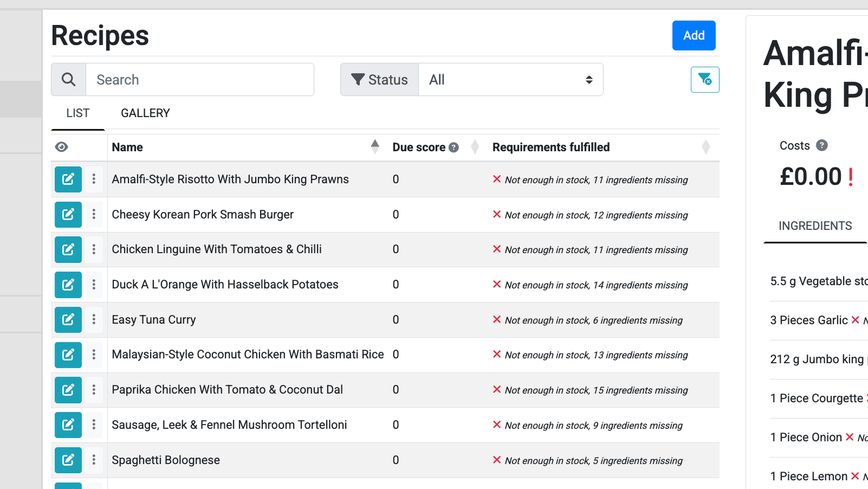Select Malaysian-Style Coconut Chicken With Basmati Rice

click(x=248, y=355)
